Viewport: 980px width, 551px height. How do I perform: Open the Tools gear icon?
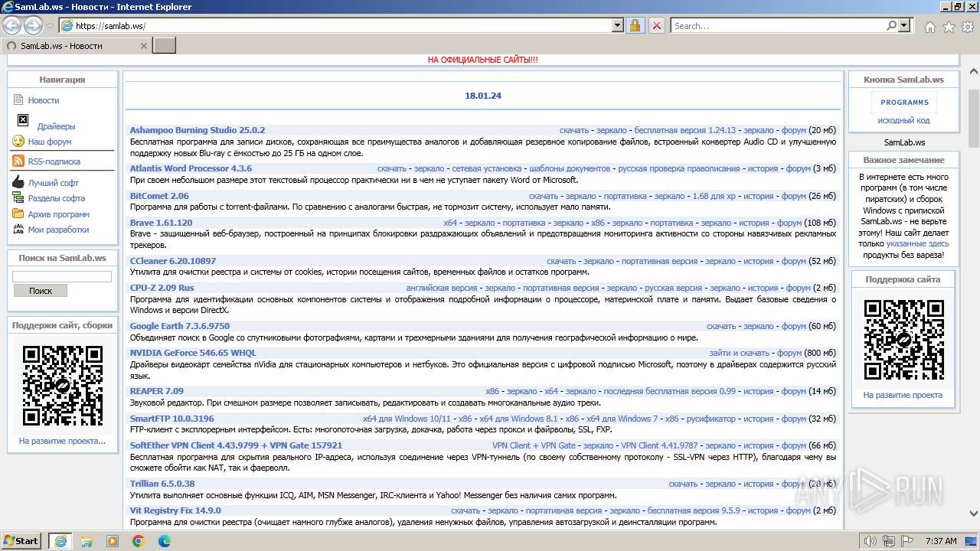point(968,27)
